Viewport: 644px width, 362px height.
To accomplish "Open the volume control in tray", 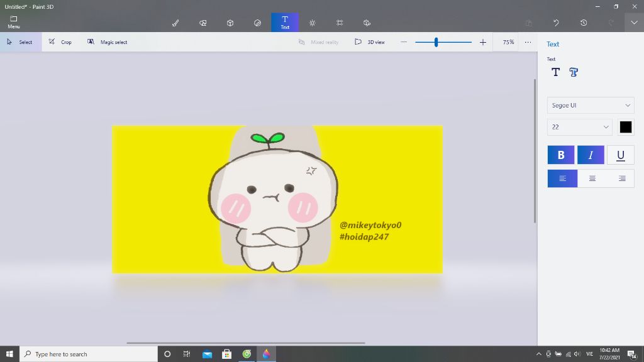I will pyautogui.click(x=577, y=354).
